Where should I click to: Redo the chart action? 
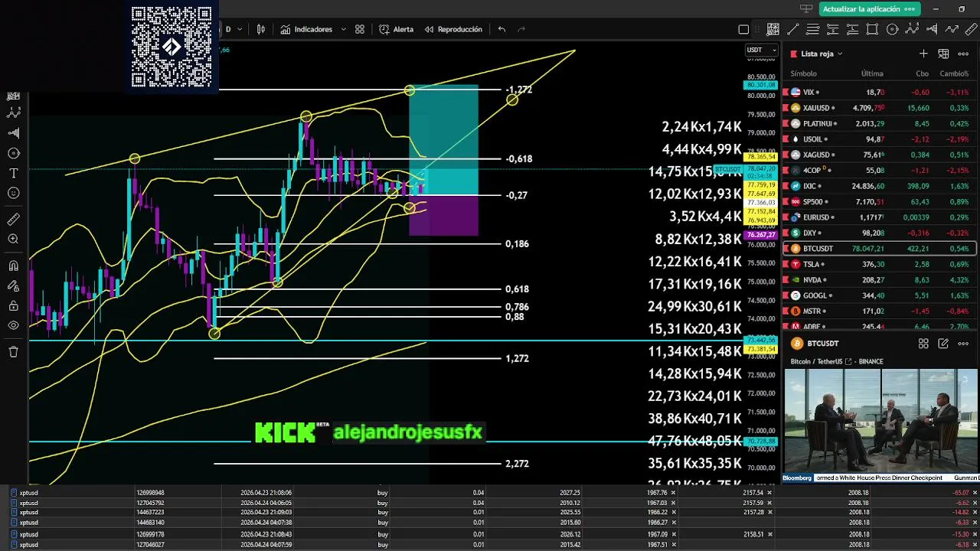point(521,29)
